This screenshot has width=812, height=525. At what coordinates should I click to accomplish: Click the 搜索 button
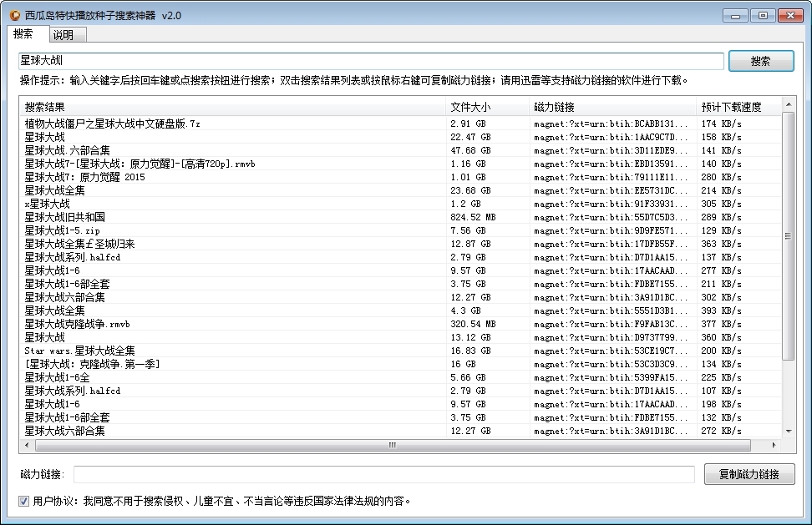pos(761,61)
